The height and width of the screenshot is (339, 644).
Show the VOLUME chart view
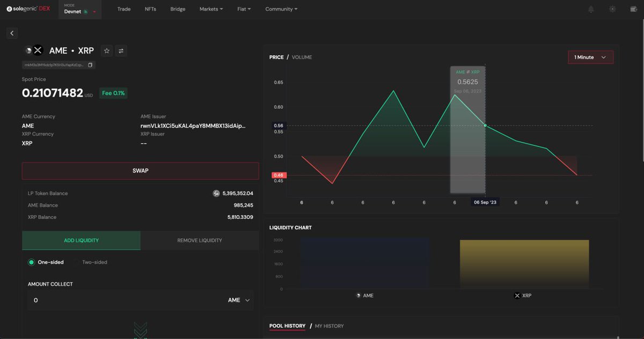pyautogui.click(x=302, y=57)
